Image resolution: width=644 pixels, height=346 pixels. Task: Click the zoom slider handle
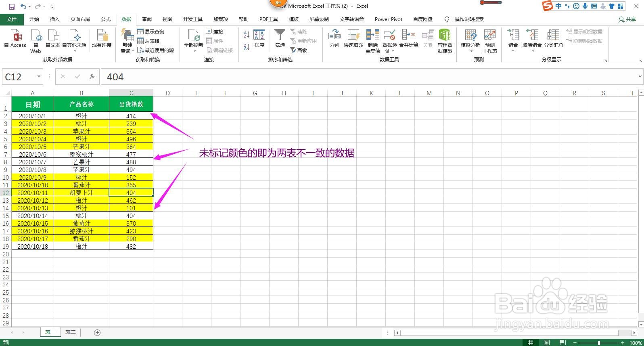pyautogui.click(x=599, y=342)
